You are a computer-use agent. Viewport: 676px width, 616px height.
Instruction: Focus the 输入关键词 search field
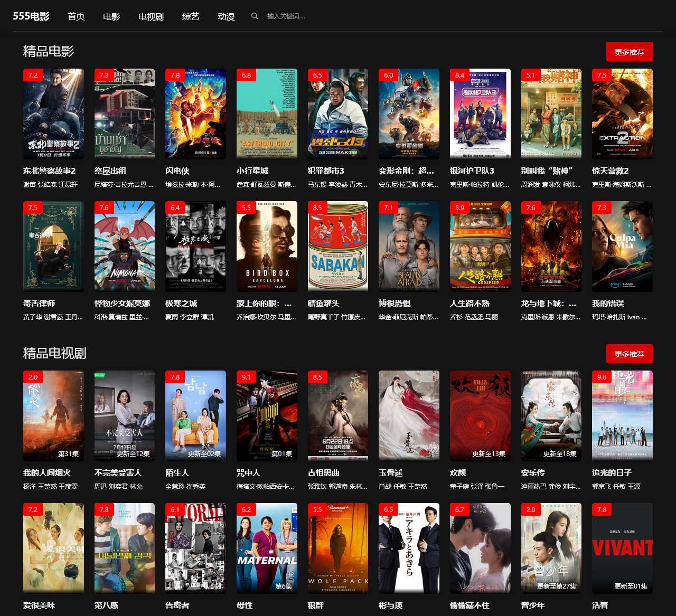(306, 16)
